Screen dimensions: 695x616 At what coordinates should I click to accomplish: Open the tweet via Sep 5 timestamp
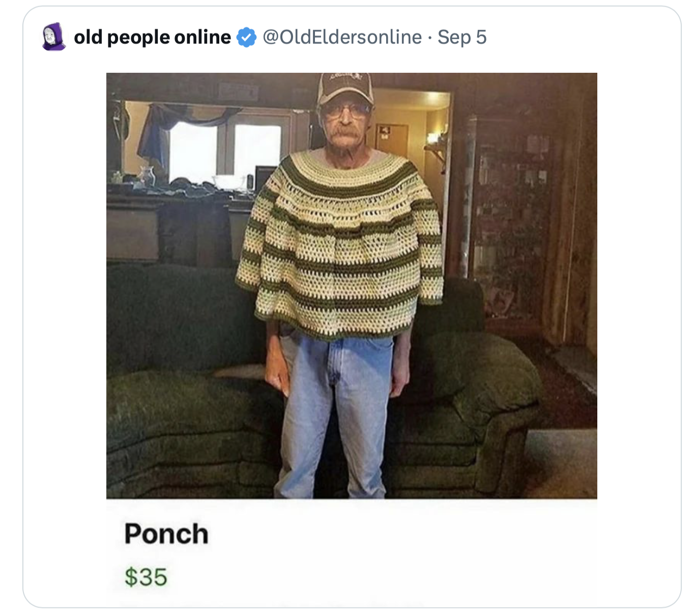coord(462,37)
